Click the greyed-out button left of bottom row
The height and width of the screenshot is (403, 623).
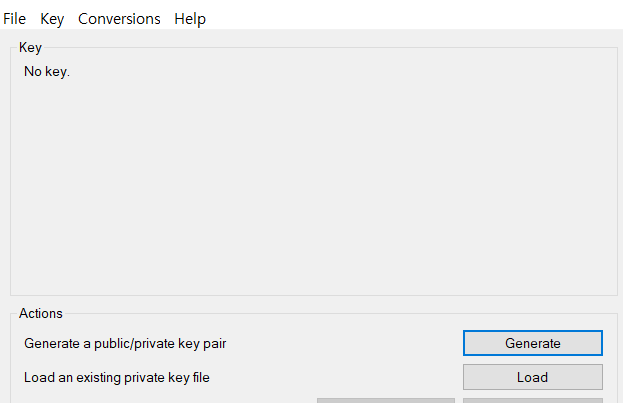386,401
